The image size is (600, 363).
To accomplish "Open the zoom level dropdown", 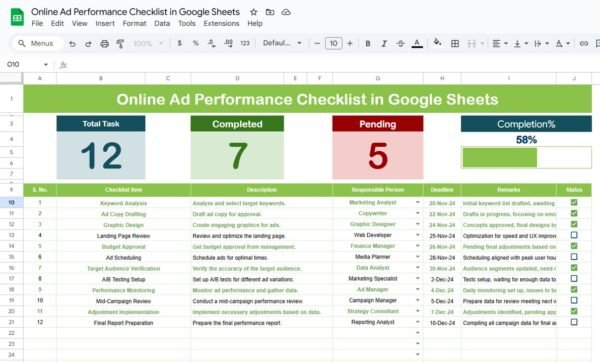I will pyautogui.click(x=148, y=44).
